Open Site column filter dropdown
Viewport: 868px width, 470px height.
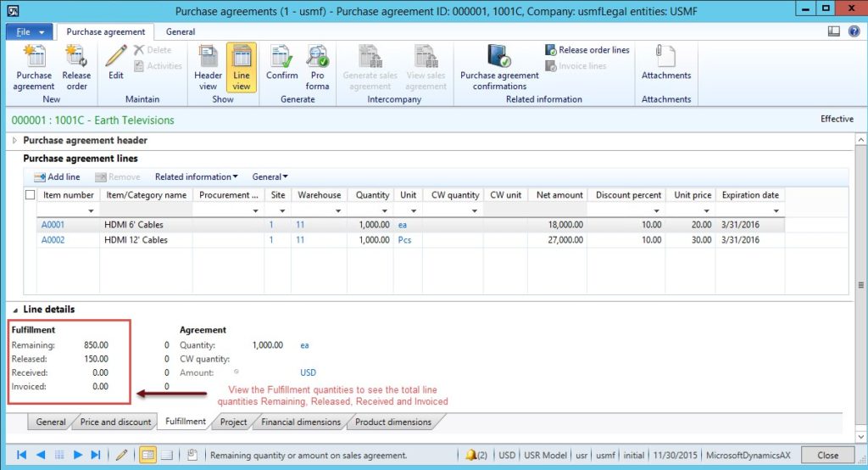pyautogui.click(x=282, y=211)
